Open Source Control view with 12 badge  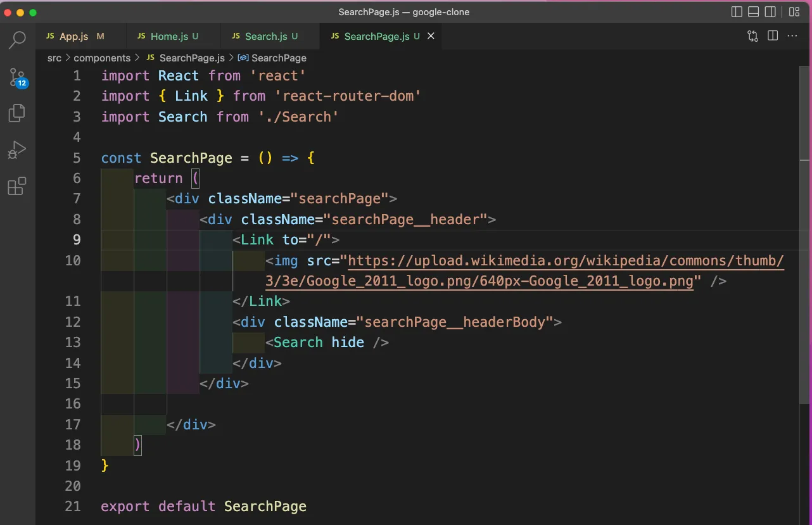18,77
